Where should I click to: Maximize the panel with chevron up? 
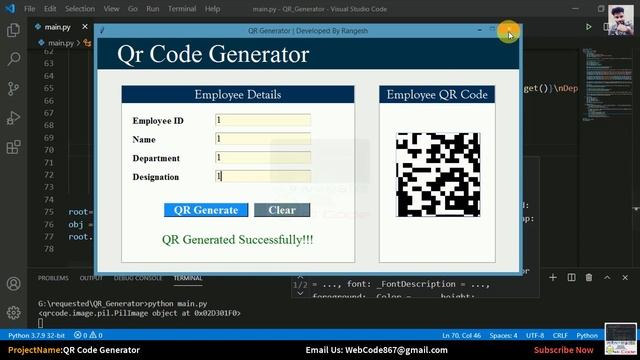pyautogui.click(x=607, y=278)
